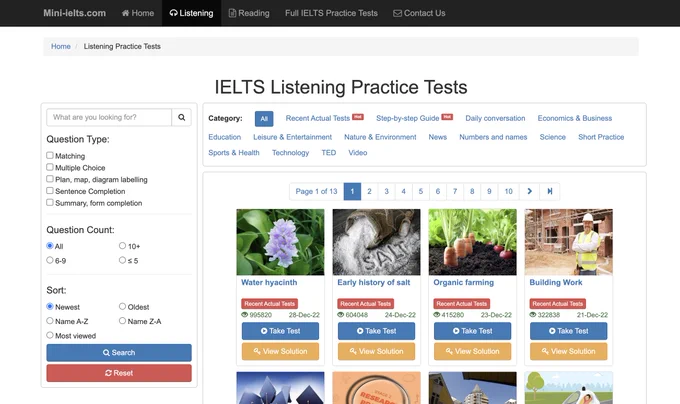Filter by Video category
This screenshot has width=680, height=404.
click(x=358, y=153)
